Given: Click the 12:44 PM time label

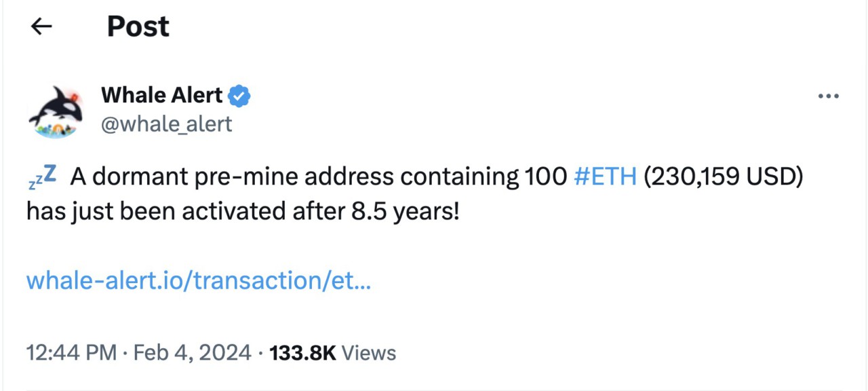Looking at the screenshot, I should pyautogui.click(x=72, y=352).
